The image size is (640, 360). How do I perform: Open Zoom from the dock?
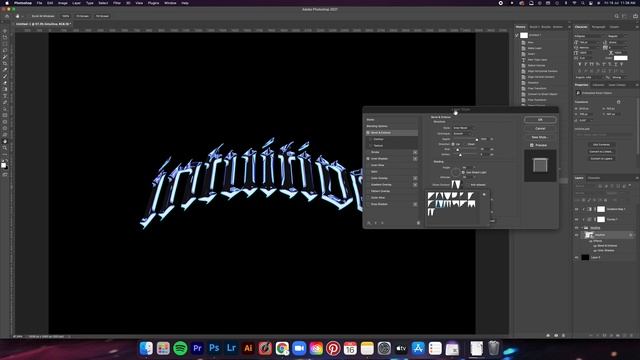(299, 348)
